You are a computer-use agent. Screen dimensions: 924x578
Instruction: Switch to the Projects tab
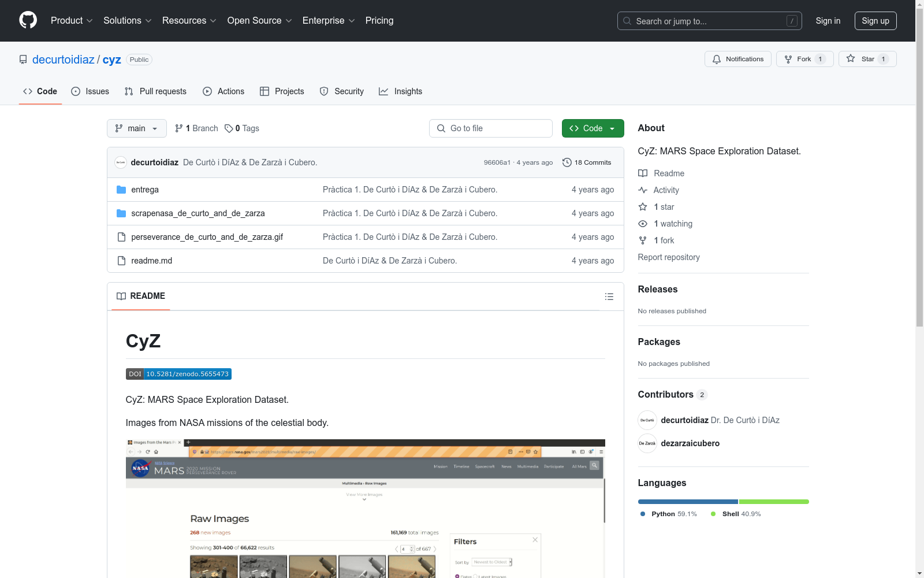[282, 91]
